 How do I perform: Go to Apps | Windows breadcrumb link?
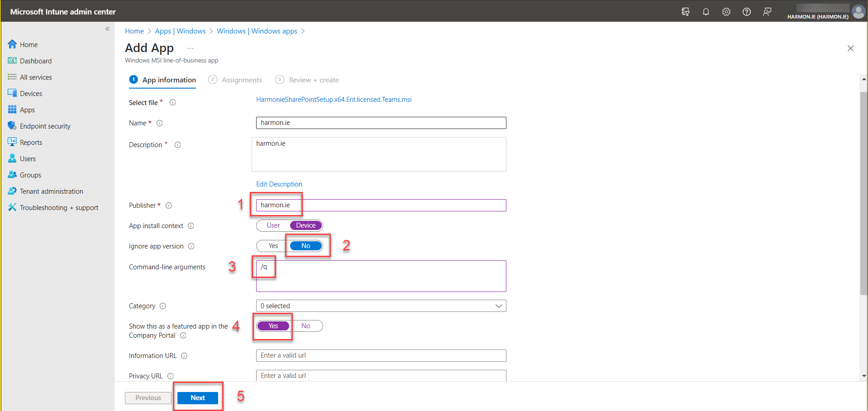coord(180,31)
